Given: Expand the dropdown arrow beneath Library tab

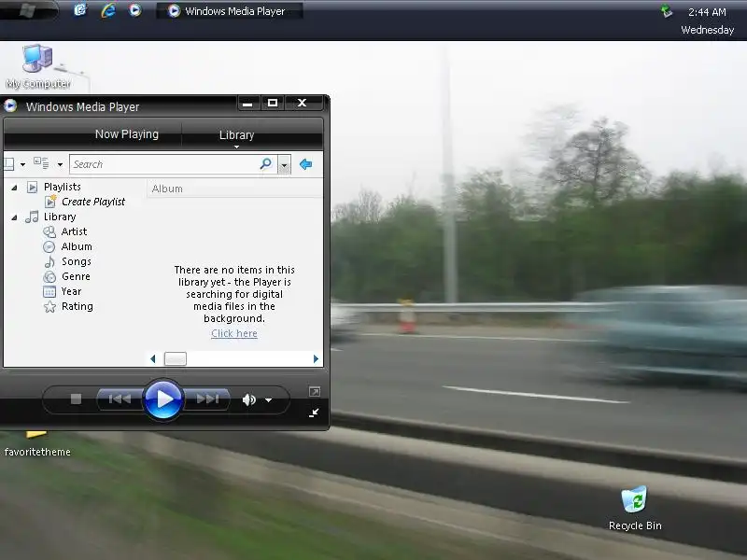Looking at the screenshot, I should pyautogui.click(x=237, y=147).
